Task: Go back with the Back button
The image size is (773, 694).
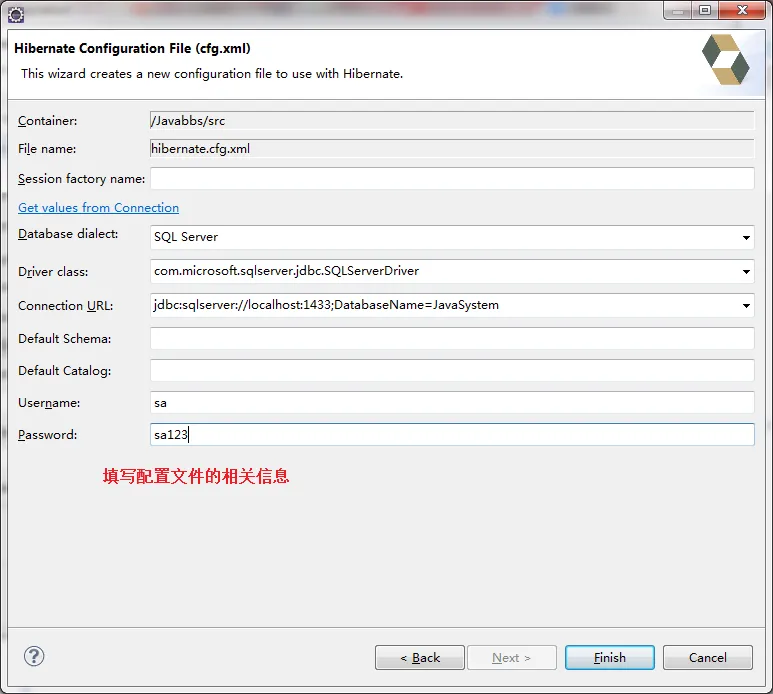Action: coord(420,658)
